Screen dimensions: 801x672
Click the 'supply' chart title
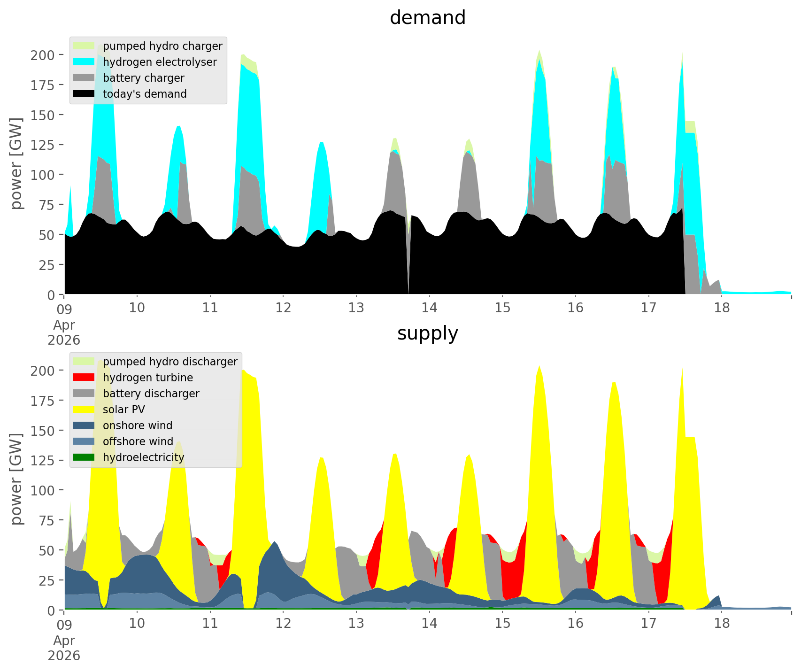[427, 333]
